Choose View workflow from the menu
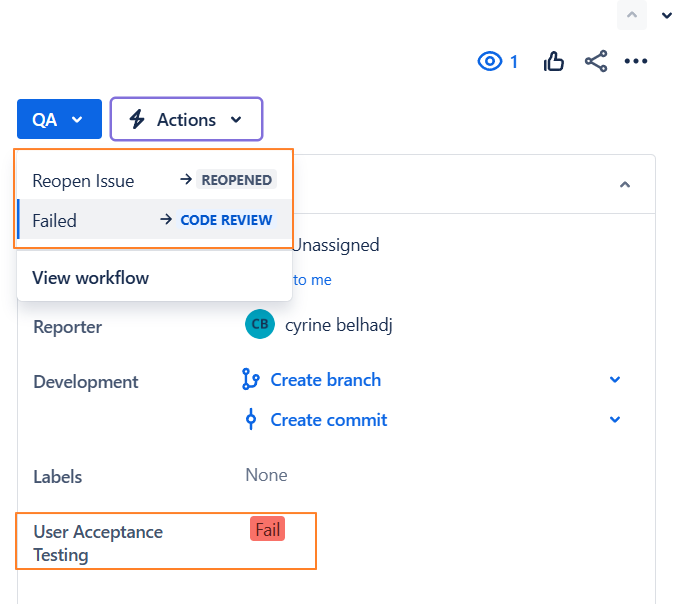Image resolution: width=681 pixels, height=604 pixels. click(91, 278)
